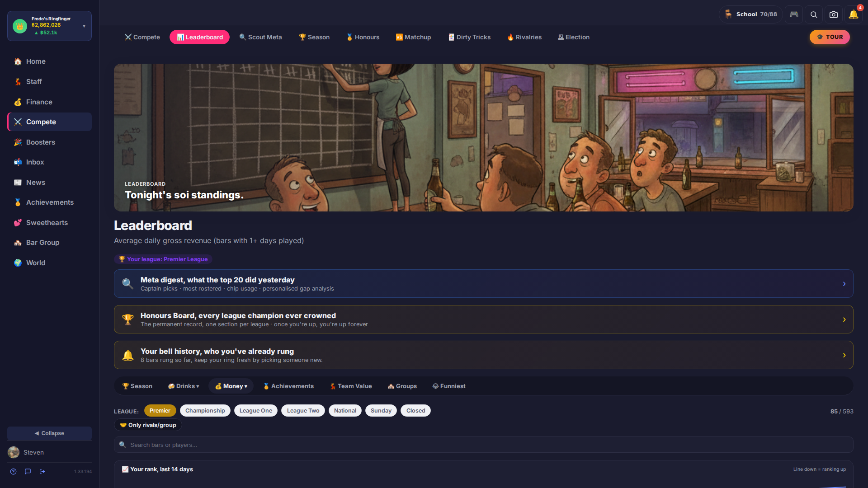Screen dimensions: 868x488
Task: Select the Sunday league filter
Action: coord(381,411)
